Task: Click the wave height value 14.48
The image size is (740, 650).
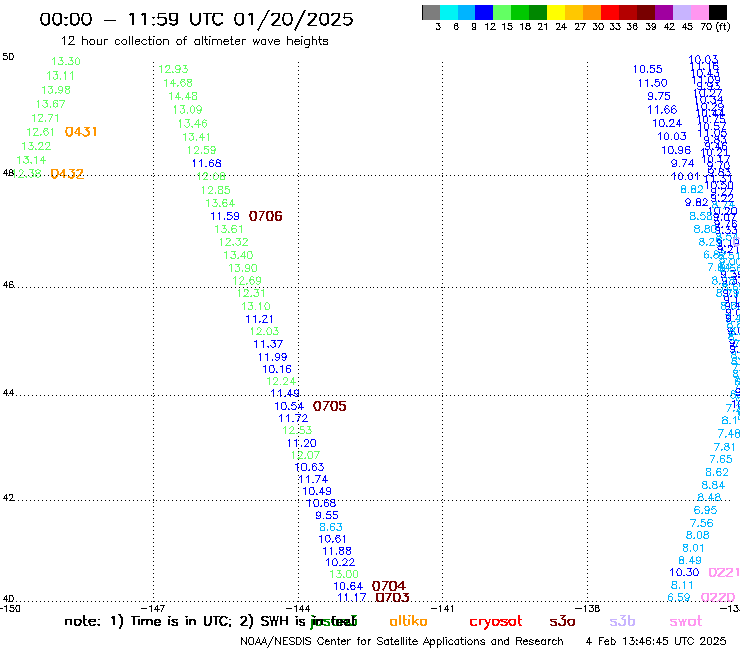Action: click(x=183, y=96)
